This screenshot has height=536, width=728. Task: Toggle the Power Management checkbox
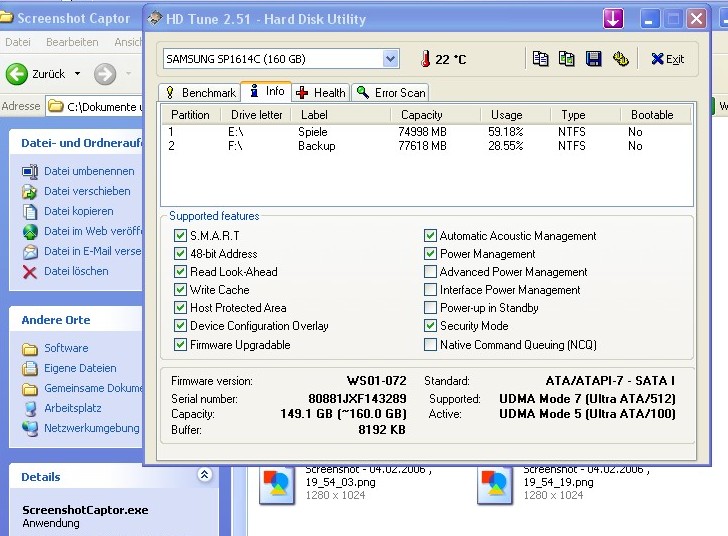(x=430, y=254)
